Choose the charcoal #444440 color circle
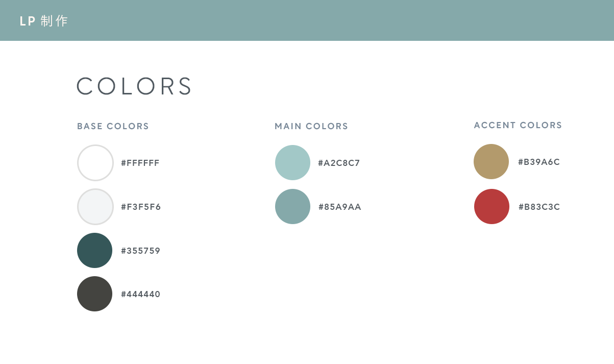This screenshot has height=364, width=614. point(94,294)
